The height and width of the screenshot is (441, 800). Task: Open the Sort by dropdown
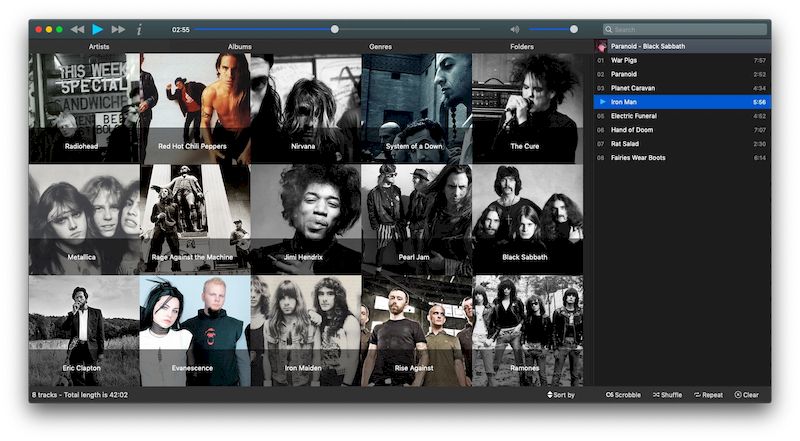561,395
